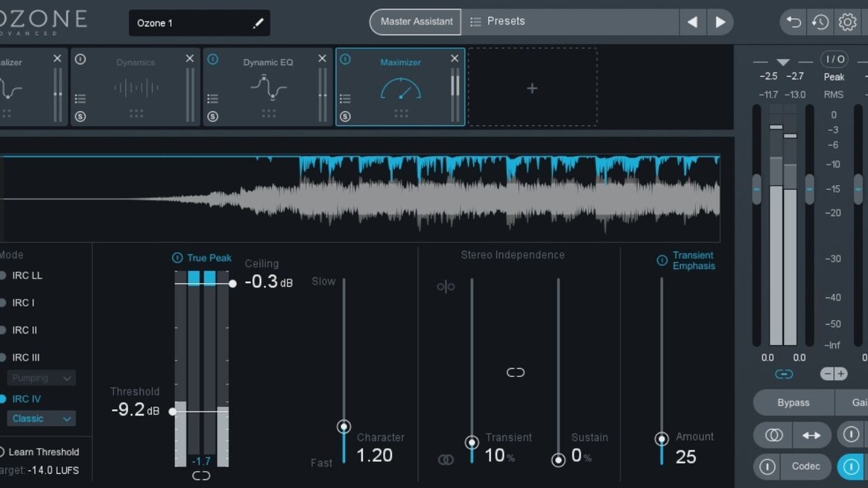Click the minus plus meter scale button
Screen dimensions: 868x488
click(834, 374)
